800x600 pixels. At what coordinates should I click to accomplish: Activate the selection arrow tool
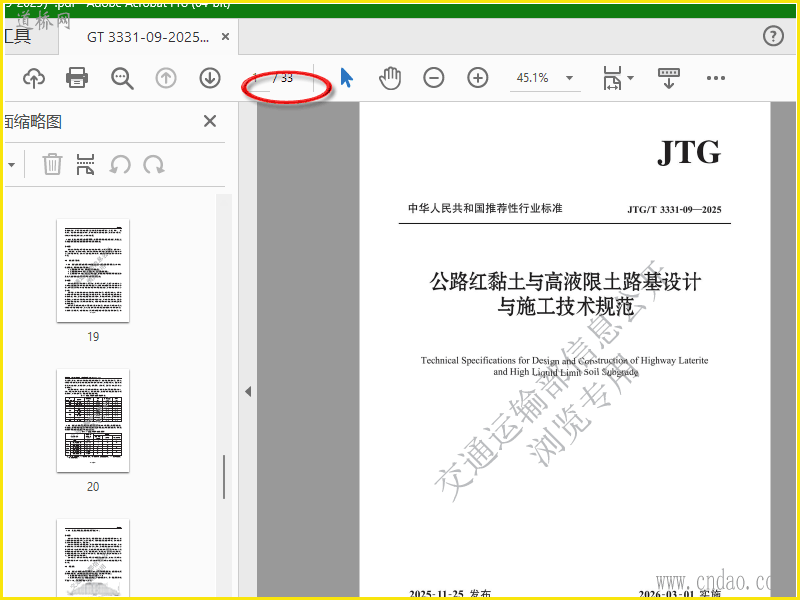point(346,78)
